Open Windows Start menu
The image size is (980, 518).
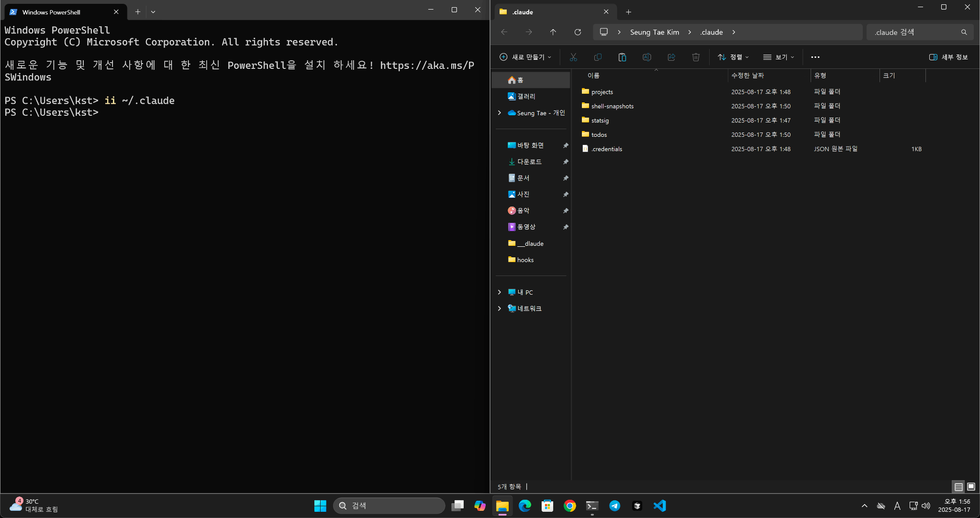pos(320,506)
